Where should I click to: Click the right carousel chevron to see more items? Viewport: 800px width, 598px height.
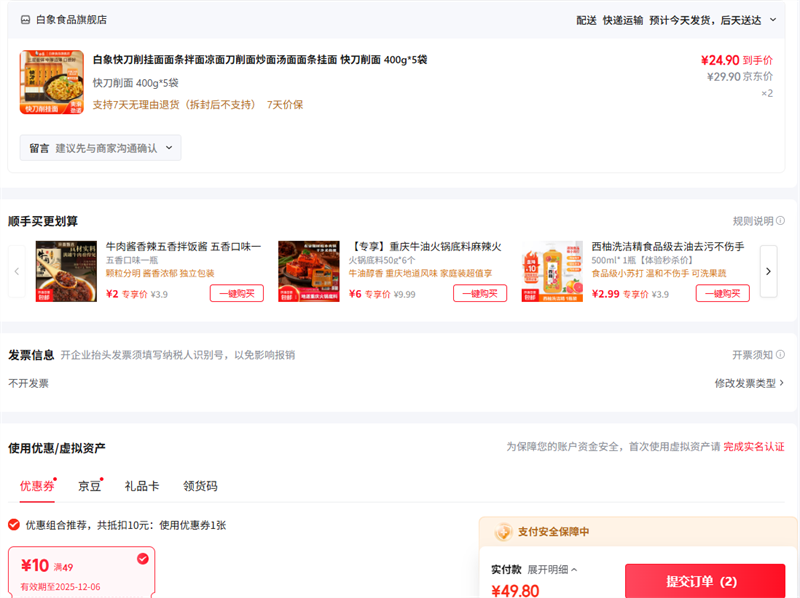(x=768, y=271)
